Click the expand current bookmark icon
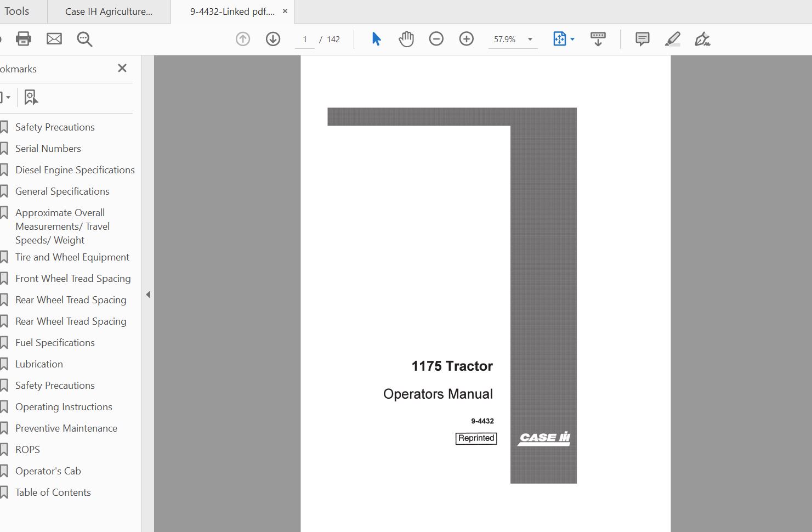This screenshot has width=812, height=532. tap(31, 97)
